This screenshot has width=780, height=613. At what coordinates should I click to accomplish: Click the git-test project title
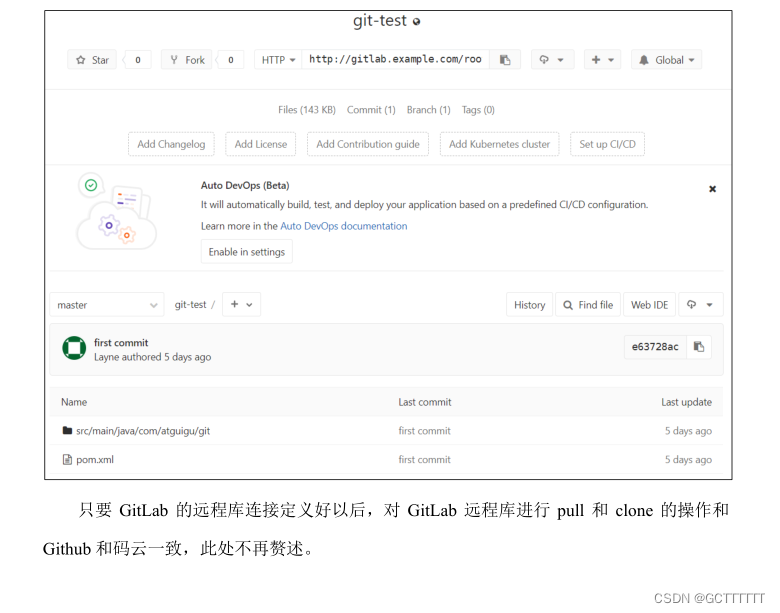pyautogui.click(x=380, y=21)
